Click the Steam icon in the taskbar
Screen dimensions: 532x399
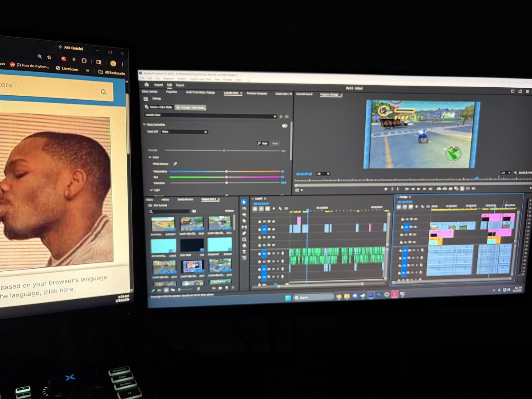(x=363, y=296)
